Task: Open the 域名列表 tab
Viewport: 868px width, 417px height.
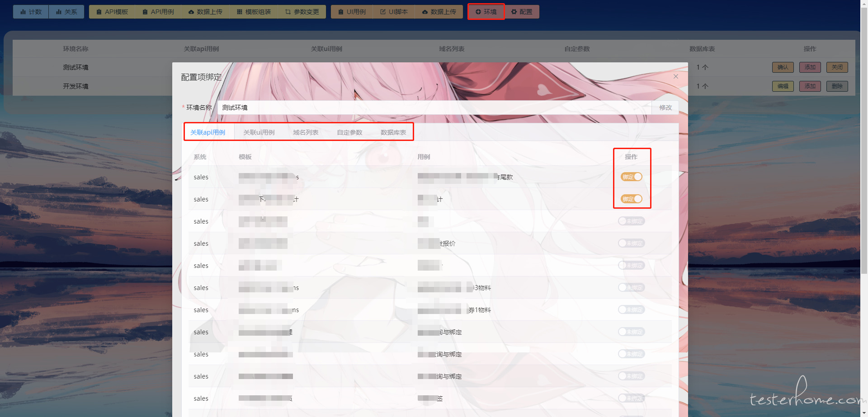Action: (306, 132)
